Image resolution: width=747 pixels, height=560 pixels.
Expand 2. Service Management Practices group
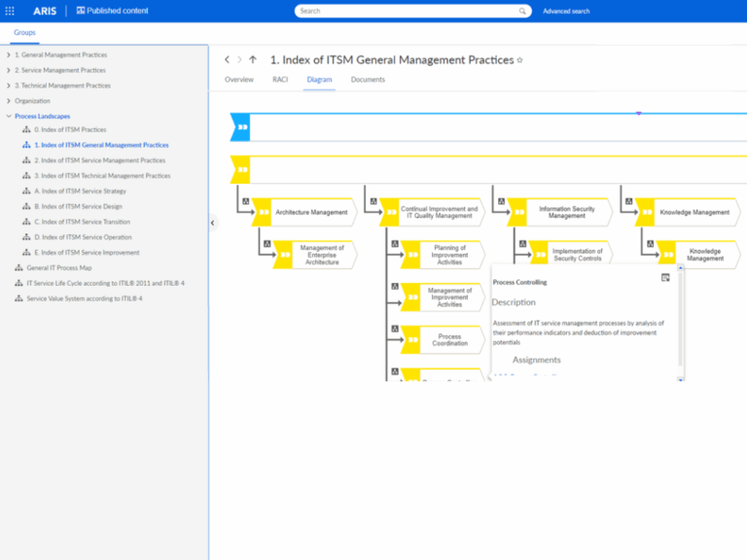click(x=9, y=70)
